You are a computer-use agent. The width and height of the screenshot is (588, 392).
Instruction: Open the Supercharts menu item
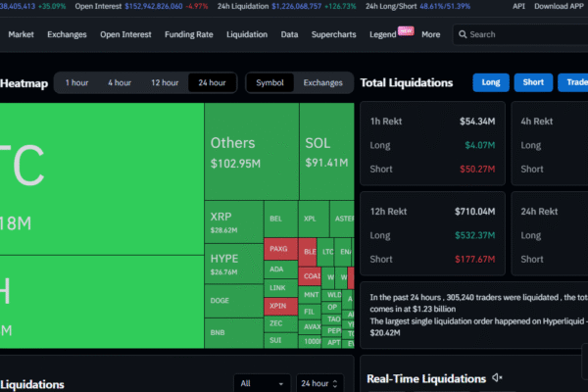(332, 34)
